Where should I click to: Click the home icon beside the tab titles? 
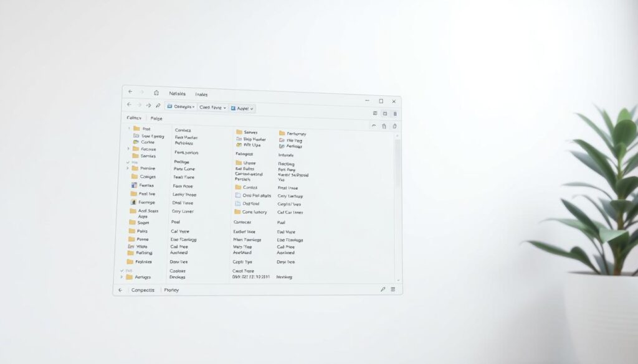pos(155,93)
